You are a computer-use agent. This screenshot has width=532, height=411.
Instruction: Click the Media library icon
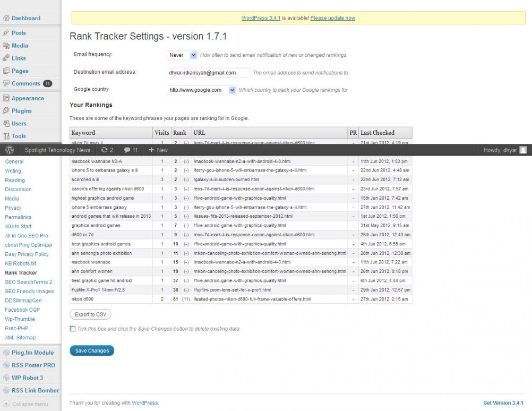pos(6,46)
